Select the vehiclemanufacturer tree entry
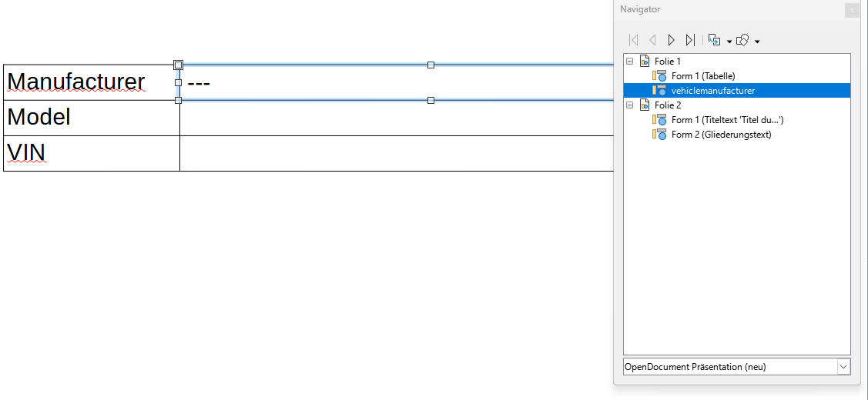The height and width of the screenshot is (400, 868). pyautogui.click(x=712, y=90)
